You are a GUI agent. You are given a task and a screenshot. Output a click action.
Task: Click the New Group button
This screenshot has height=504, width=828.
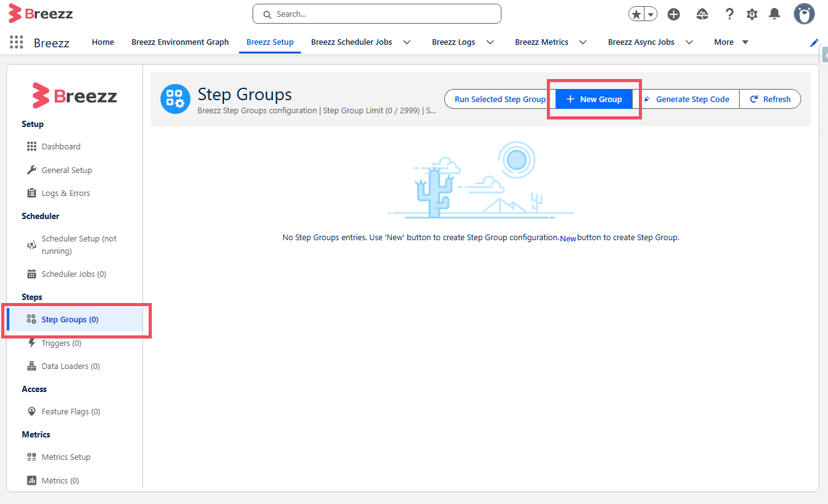pos(594,99)
